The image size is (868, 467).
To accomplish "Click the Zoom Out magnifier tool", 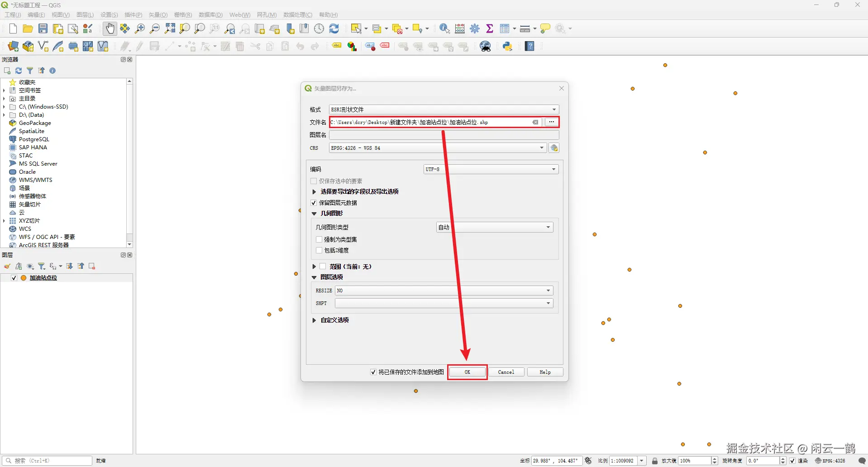I will [155, 29].
